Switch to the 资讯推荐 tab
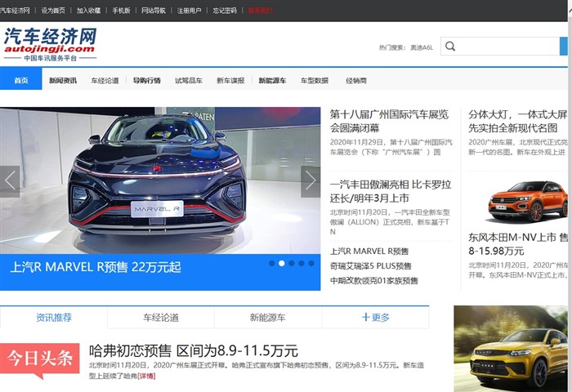 [54, 317]
